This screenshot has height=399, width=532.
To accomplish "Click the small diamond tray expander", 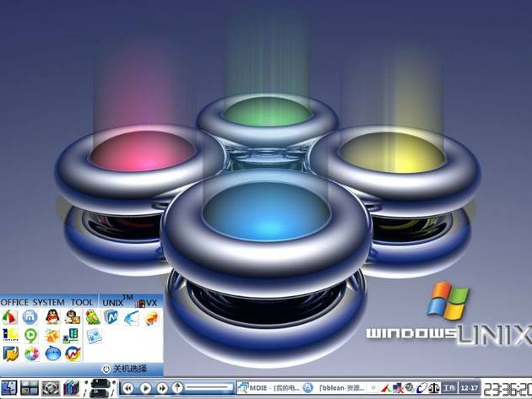I will pos(373,387).
